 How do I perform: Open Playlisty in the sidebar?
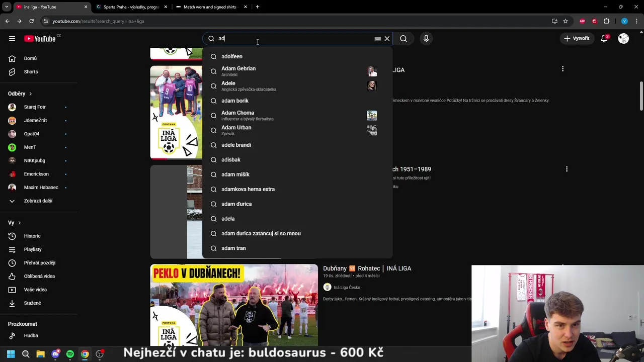point(39,249)
